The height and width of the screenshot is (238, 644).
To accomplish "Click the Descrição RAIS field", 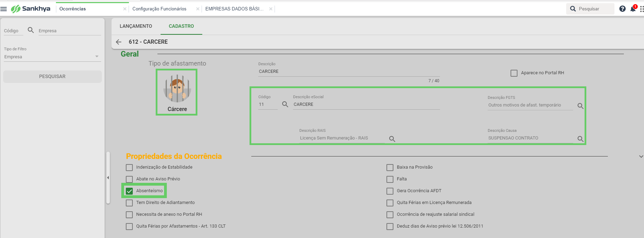I will (342, 138).
